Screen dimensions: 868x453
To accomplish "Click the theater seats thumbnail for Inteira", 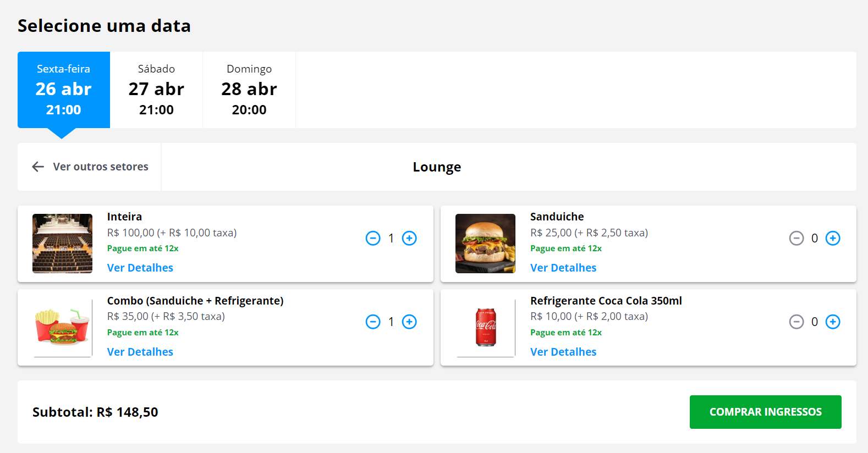I will coord(62,244).
